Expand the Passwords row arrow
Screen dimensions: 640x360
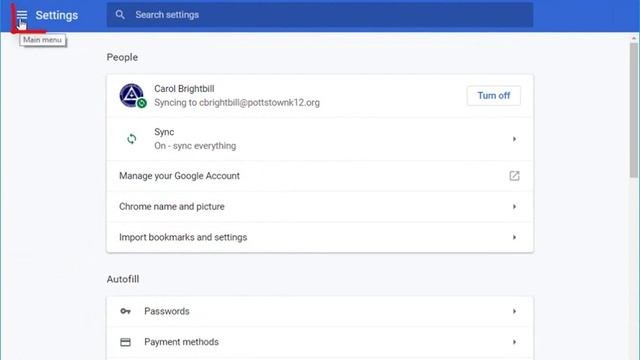pos(514,311)
